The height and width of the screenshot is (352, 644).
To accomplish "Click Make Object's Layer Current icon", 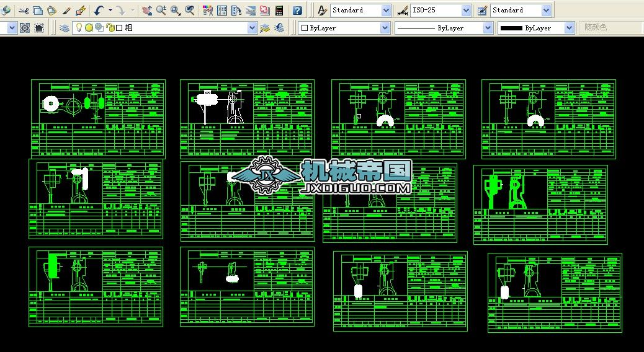I will 265,28.
